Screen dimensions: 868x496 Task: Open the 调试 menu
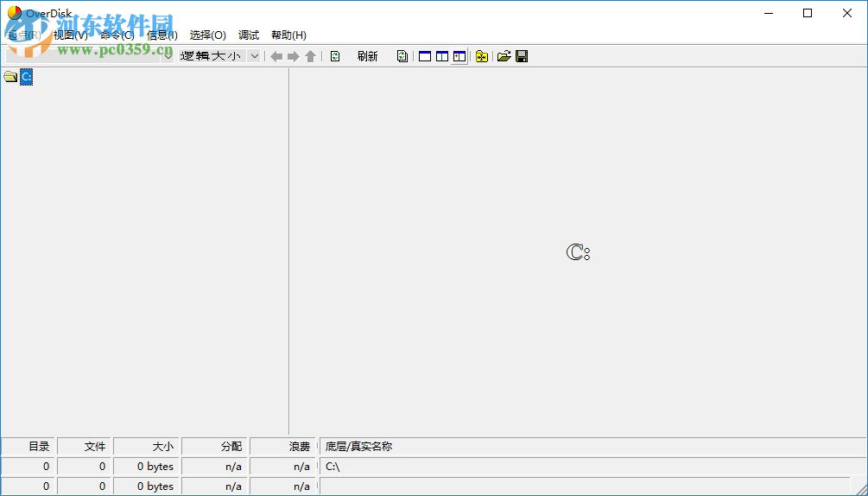249,35
